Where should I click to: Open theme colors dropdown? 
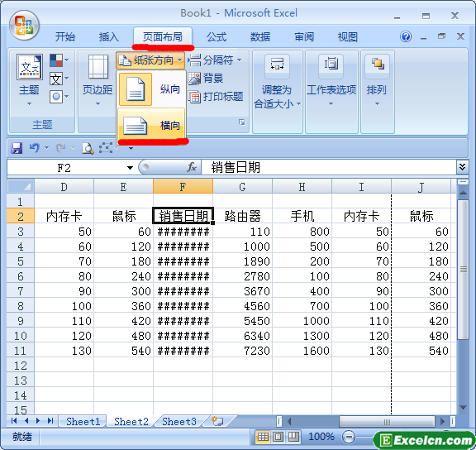pyautogui.click(x=59, y=60)
